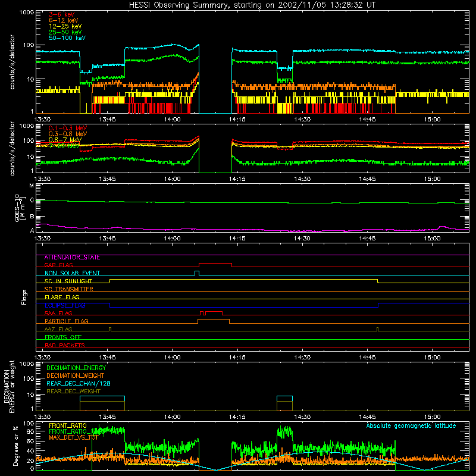Click the 'GAP_FLAG' label

pos(58,265)
